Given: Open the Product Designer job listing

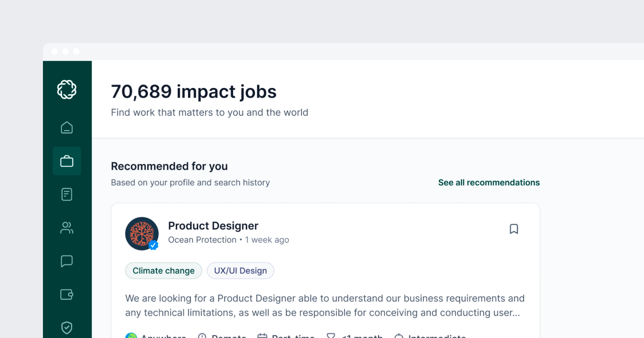Looking at the screenshot, I should [x=213, y=226].
